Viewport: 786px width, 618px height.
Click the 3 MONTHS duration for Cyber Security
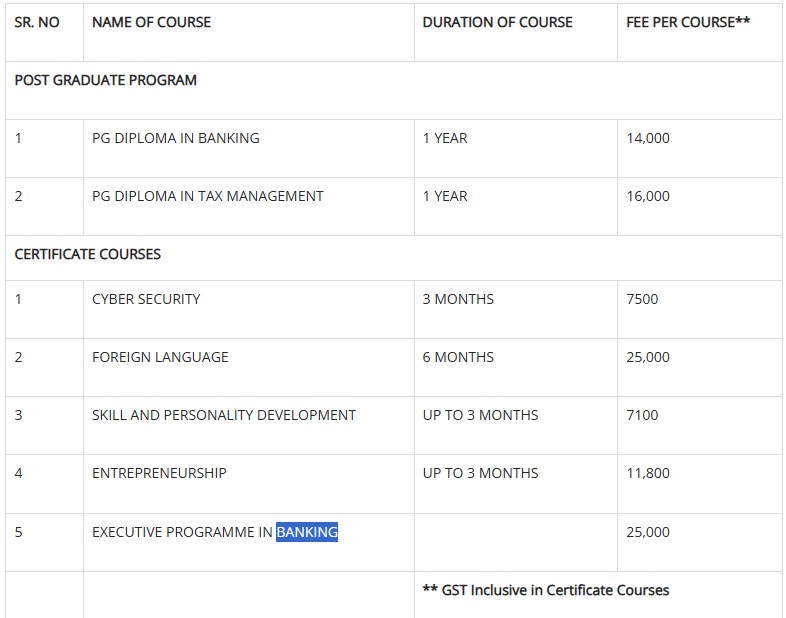[x=458, y=299]
